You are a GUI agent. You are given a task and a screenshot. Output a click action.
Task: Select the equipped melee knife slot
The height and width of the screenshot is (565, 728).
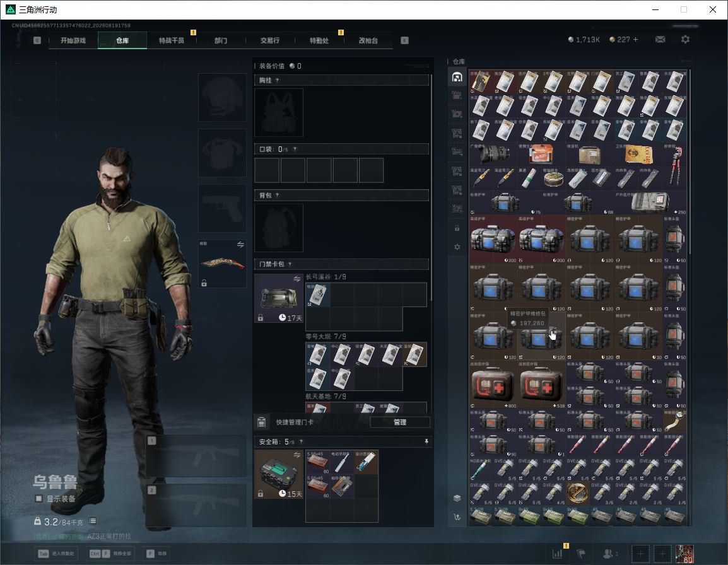pos(223,264)
